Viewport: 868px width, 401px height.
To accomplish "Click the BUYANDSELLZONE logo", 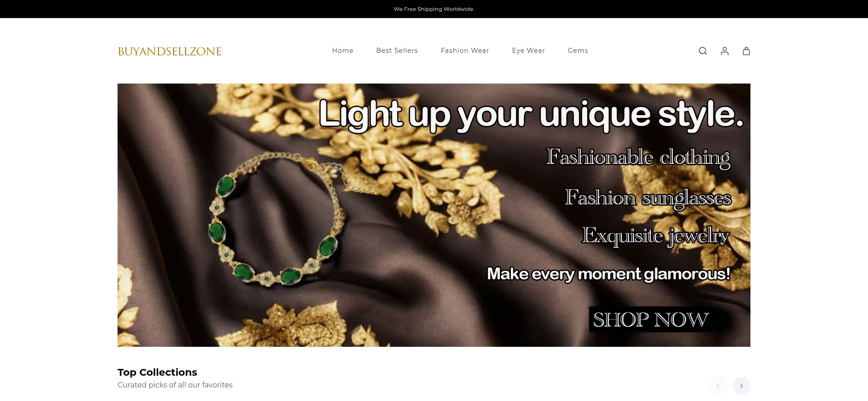I will pos(170,51).
